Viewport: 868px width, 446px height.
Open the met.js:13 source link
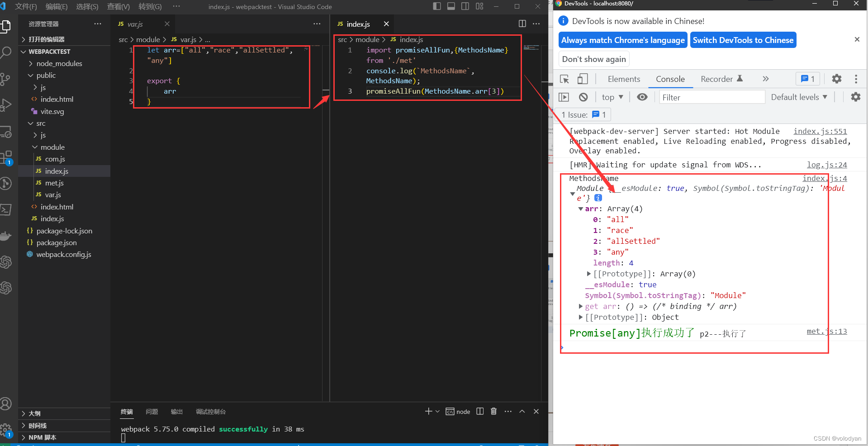tap(827, 331)
